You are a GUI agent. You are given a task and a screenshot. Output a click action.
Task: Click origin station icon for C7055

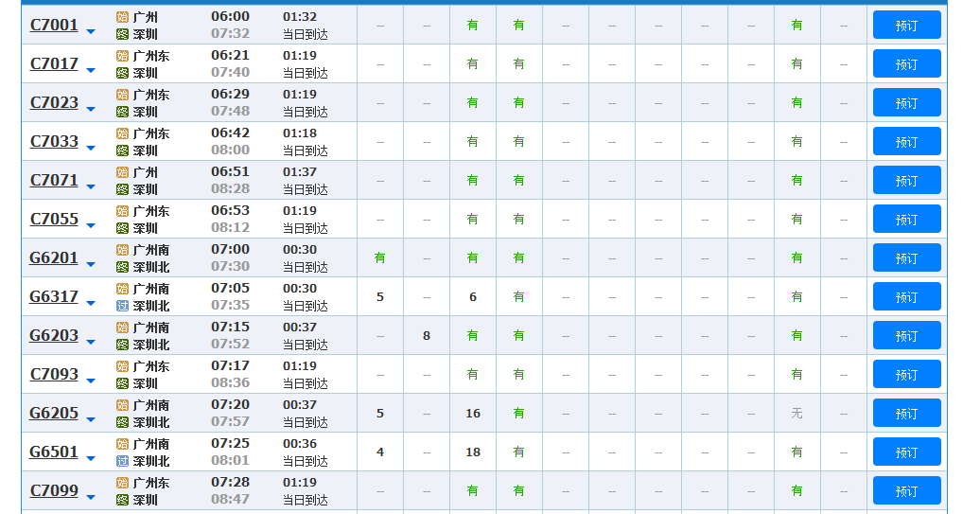(x=123, y=211)
